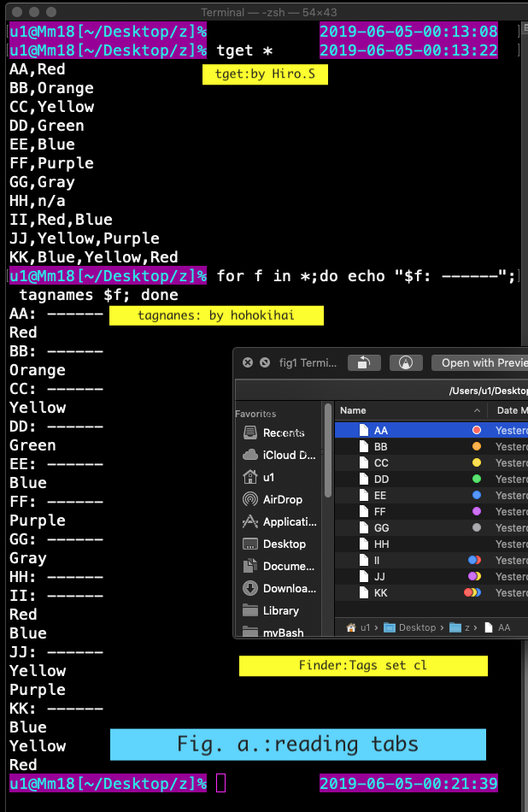Click Desktop in the bottom path bar
Viewport: 528px width, 812px height.
417,627
